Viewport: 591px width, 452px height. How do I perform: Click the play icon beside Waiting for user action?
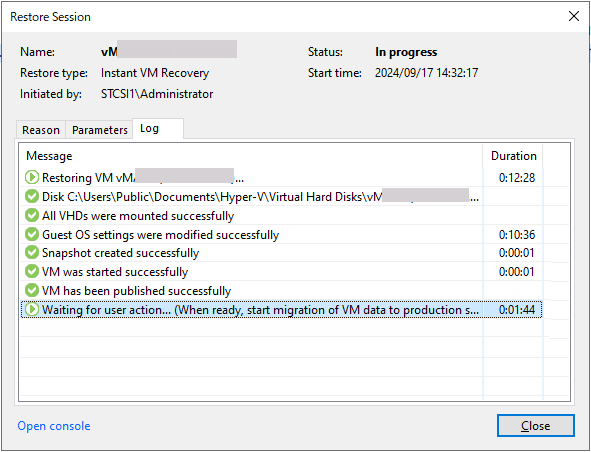pyautogui.click(x=32, y=310)
